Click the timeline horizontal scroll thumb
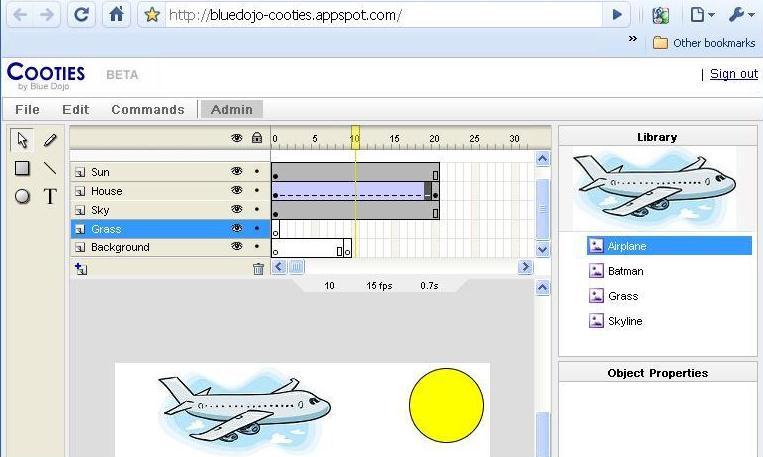The width and height of the screenshot is (763, 457). point(297,267)
